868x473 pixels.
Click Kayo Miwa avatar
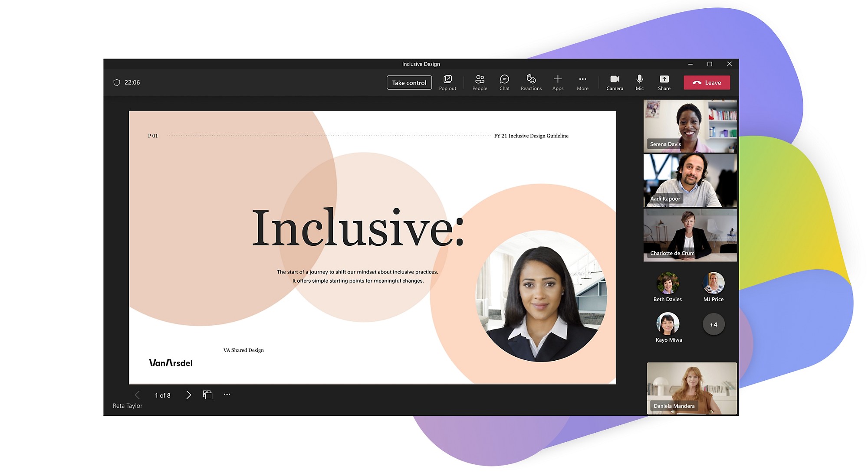[667, 324]
